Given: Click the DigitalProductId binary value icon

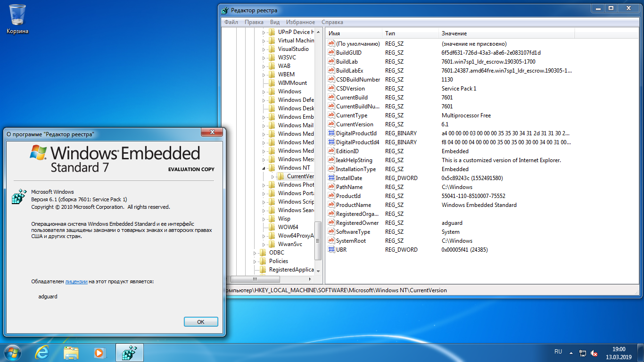Looking at the screenshot, I should point(331,133).
